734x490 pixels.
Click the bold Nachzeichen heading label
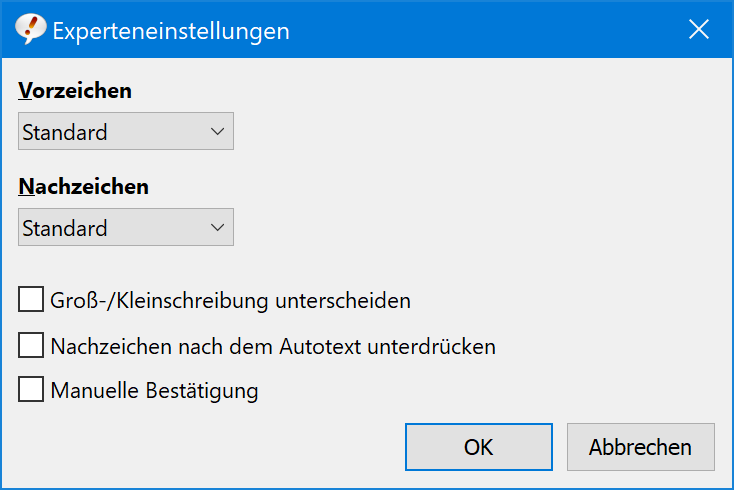84,186
